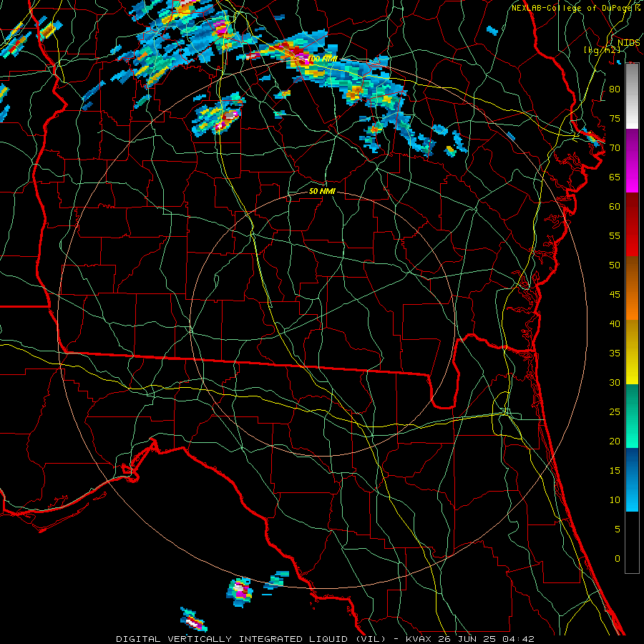This screenshot has height=644, width=644.
Task: Select the legend value 10
Action: point(615,500)
